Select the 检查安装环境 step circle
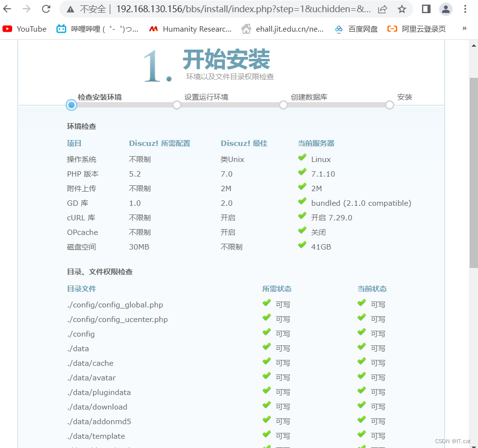 point(71,105)
